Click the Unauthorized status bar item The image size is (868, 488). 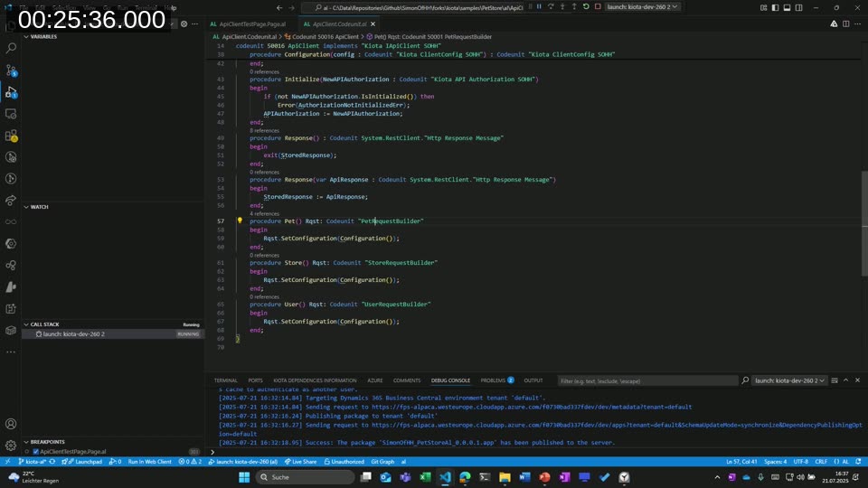click(x=344, y=462)
